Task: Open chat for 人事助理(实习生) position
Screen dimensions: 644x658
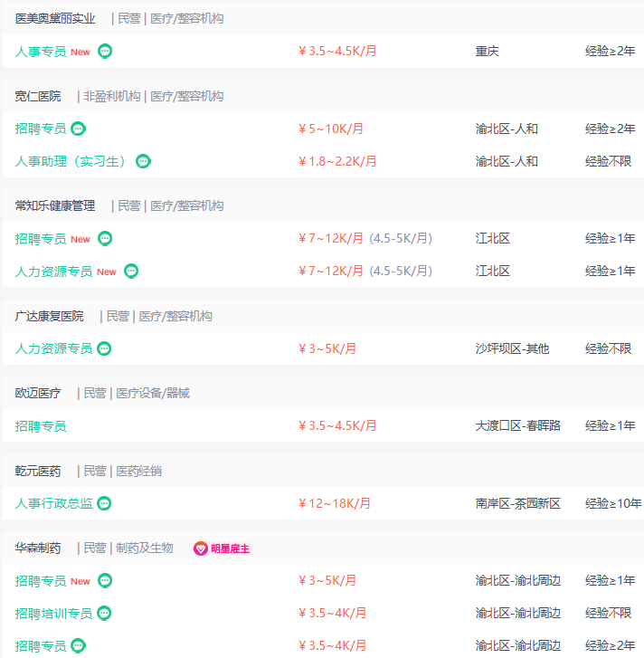Action: (x=143, y=161)
